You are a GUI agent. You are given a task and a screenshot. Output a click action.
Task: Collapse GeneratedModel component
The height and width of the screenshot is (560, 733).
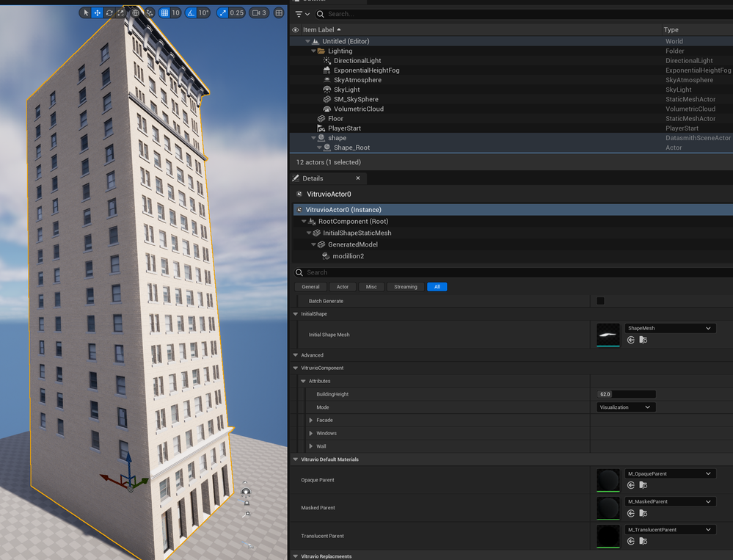pyautogui.click(x=313, y=244)
